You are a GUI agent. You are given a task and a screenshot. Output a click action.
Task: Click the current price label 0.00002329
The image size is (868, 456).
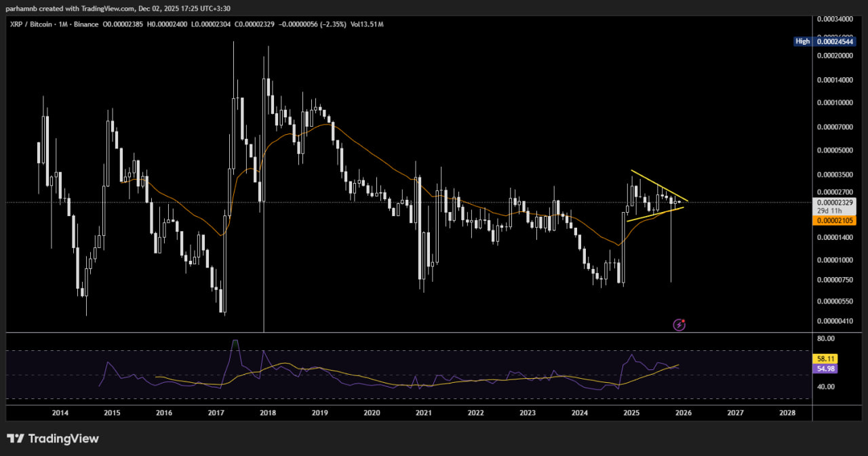(833, 202)
